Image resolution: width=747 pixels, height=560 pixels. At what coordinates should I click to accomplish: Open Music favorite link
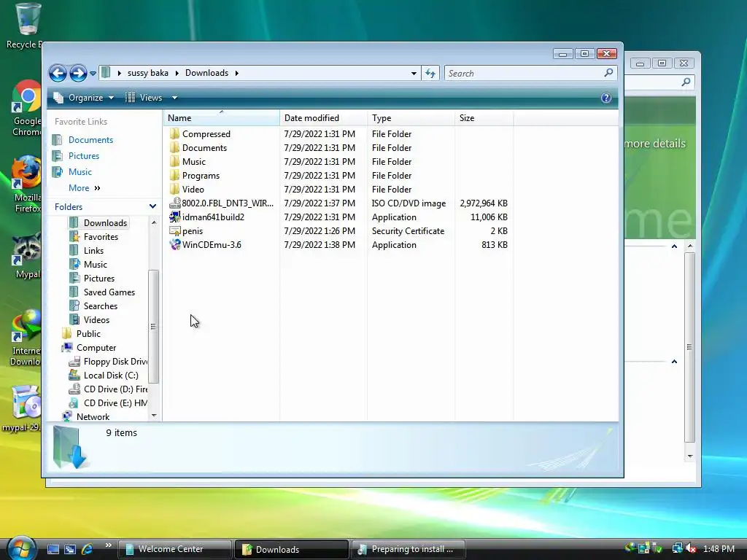pyautogui.click(x=80, y=172)
